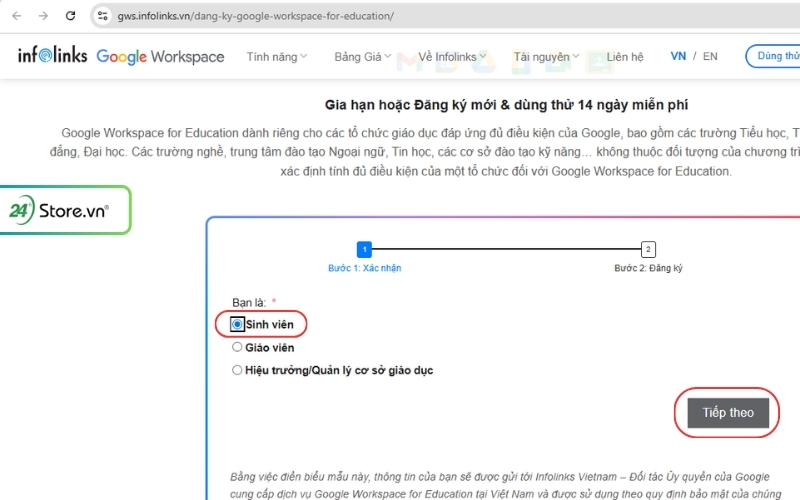Go forward with browser forward arrow
This screenshot has height=500, width=800.
43,16
